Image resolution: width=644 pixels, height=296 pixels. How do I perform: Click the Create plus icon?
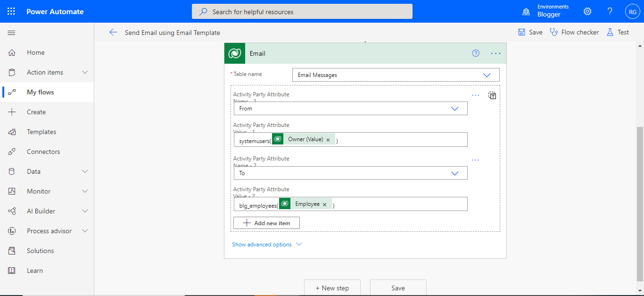tap(12, 112)
